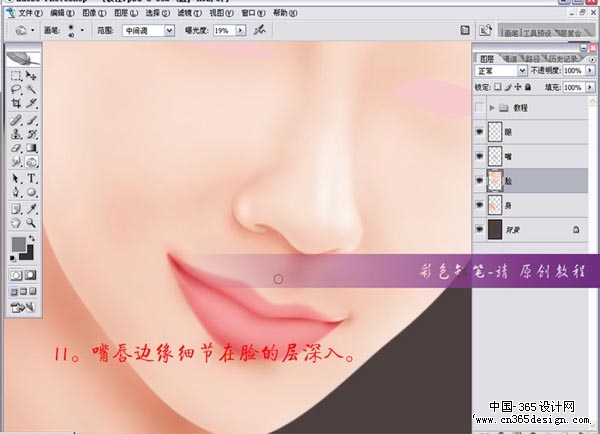
Task: Switch to Full Screen with menu bar mode
Action: pyautogui.click(x=23, y=292)
